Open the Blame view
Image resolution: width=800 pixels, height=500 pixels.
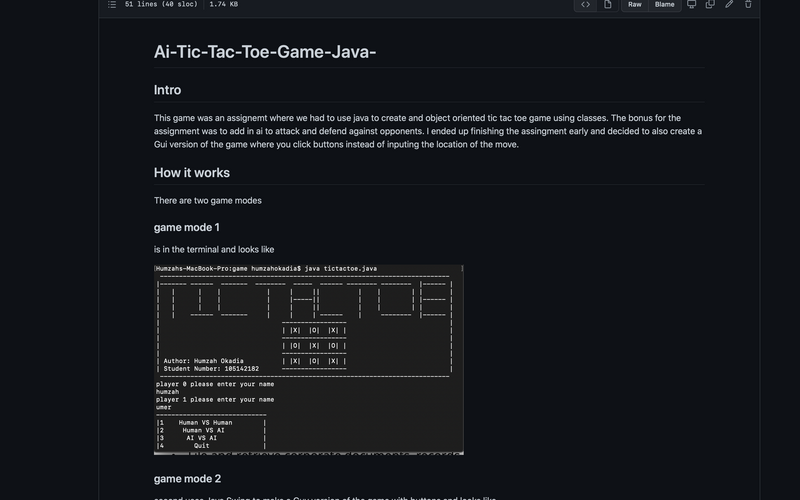tap(664, 5)
